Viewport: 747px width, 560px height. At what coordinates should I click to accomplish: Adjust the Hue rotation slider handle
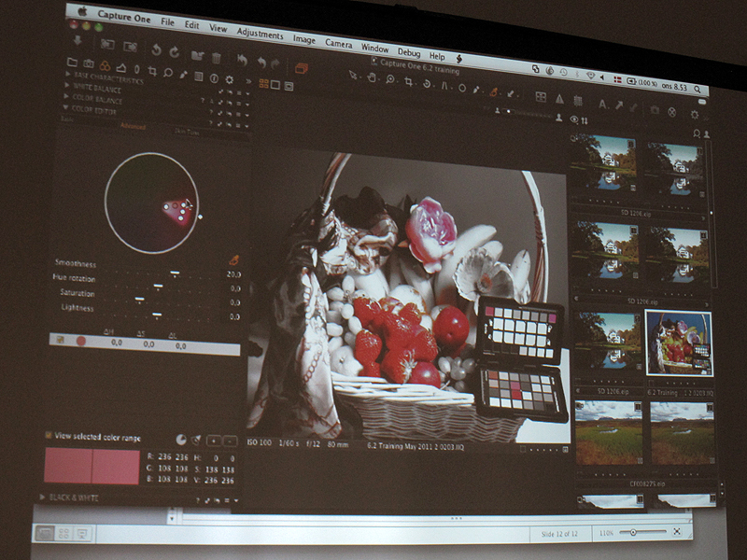pyautogui.click(x=158, y=287)
